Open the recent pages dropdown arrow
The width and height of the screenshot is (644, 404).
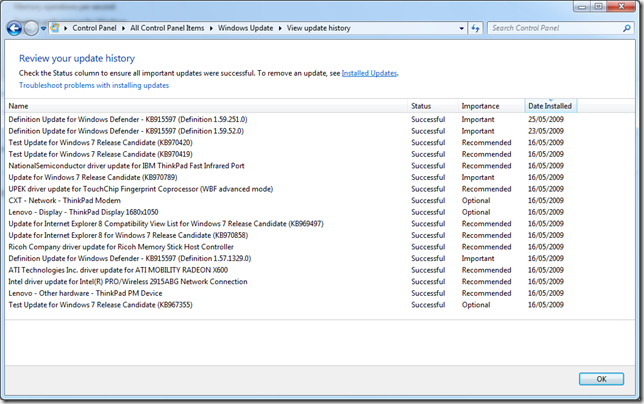(x=43, y=29)
